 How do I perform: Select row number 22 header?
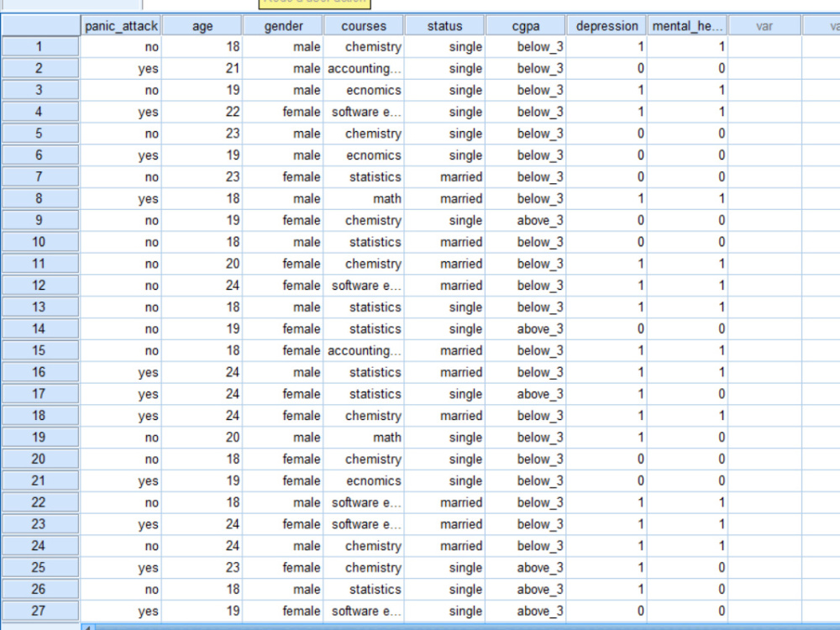click(x=40, y=502)
